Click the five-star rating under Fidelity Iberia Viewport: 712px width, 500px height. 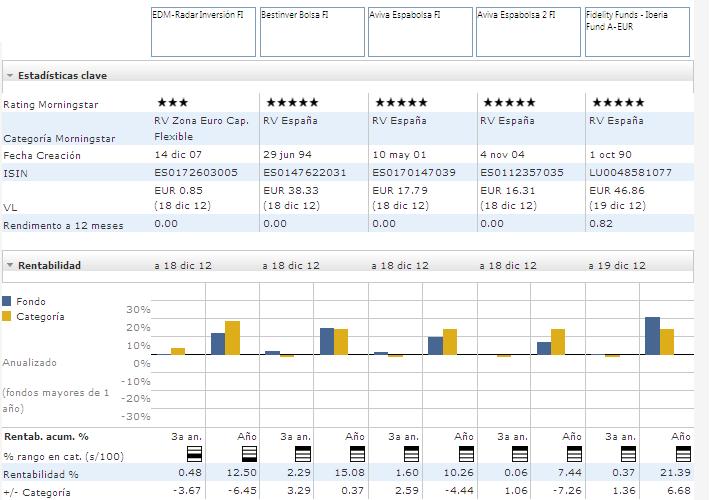coord(618,102)
